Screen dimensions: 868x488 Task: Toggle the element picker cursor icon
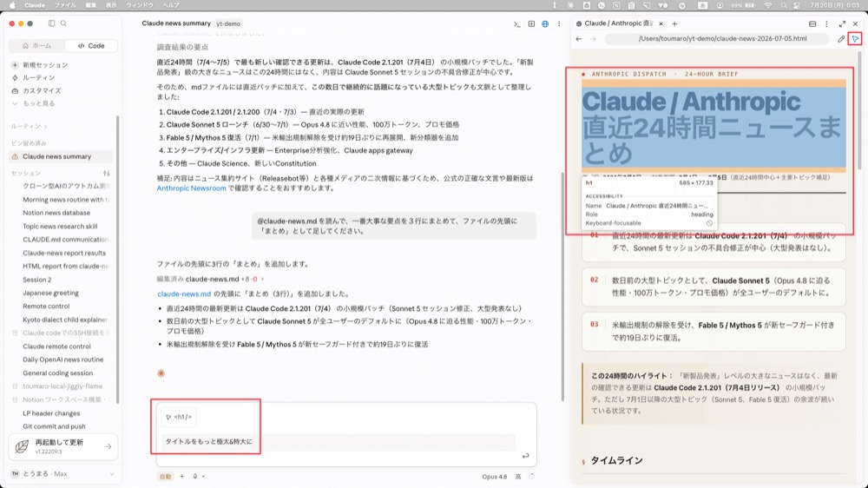pos(856,39)
